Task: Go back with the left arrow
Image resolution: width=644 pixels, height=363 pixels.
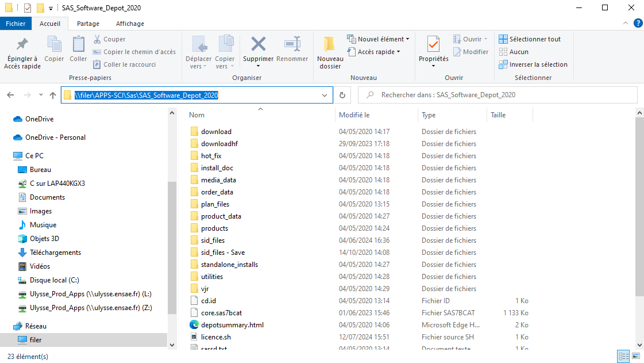Action: pyautogui.click(x=11, y=95)
